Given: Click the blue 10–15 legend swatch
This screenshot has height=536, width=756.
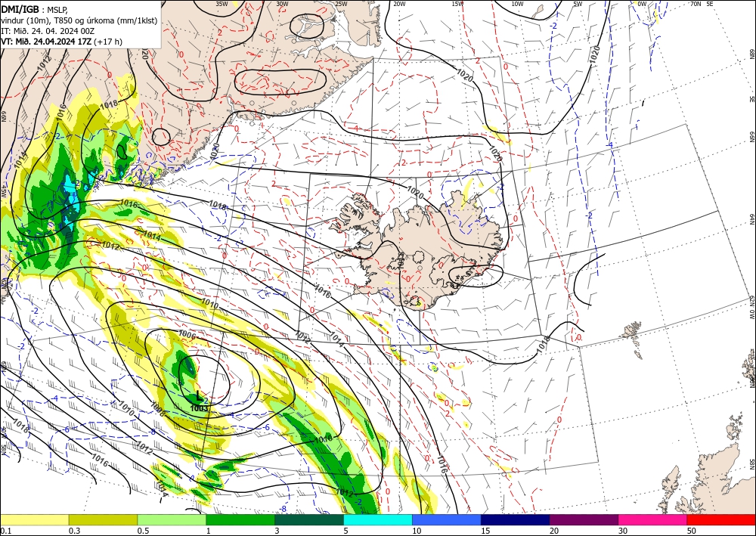Looking at the screenshot, I should click(447, 519).
